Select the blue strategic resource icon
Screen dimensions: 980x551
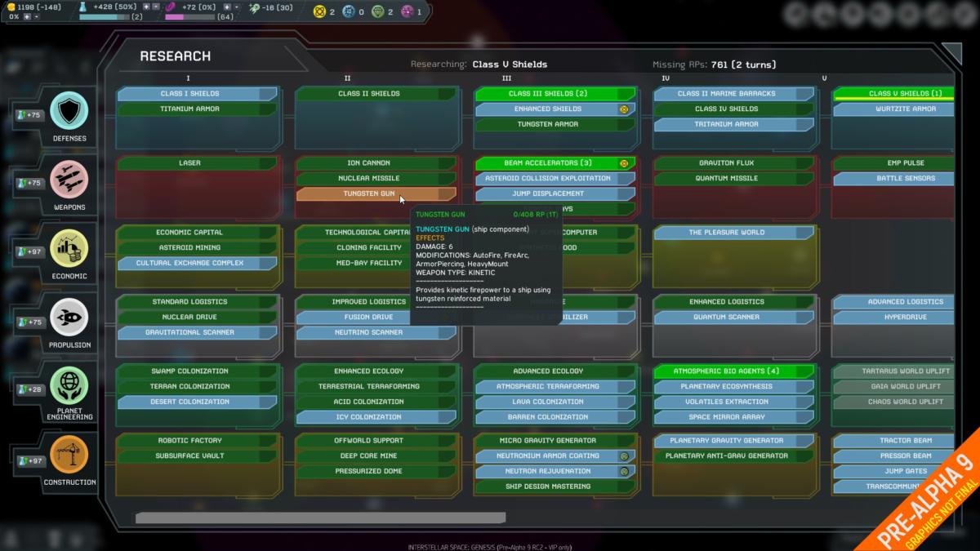[349, 11]
